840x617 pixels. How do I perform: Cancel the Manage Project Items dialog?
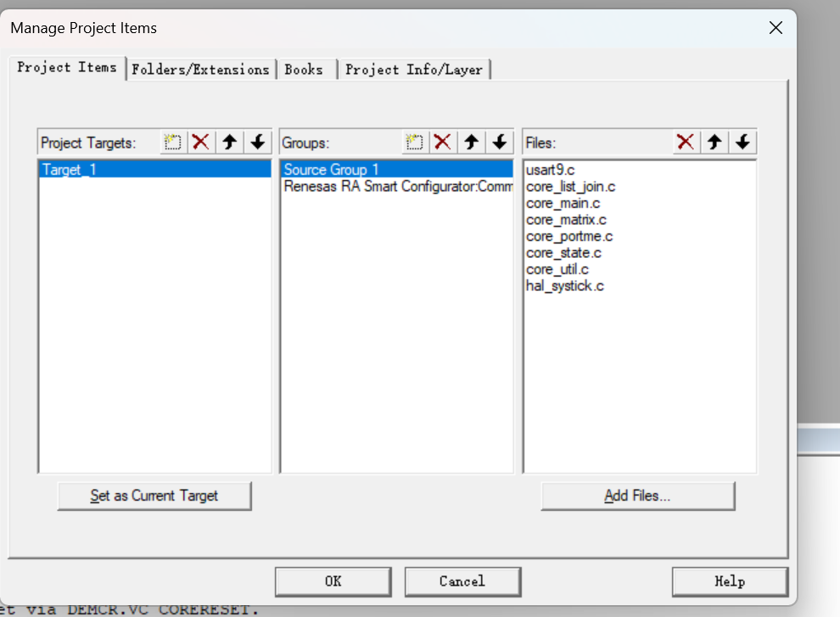click(x=463, y=581)
